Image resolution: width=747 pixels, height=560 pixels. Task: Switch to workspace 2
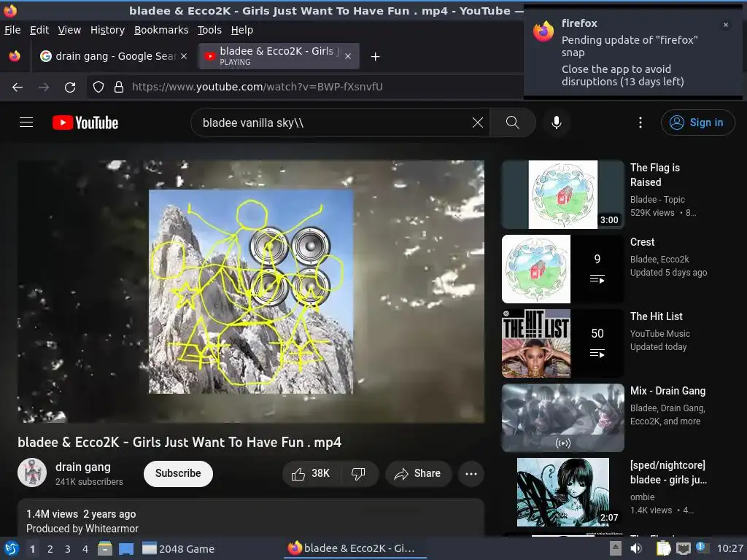pyautogui.click(x=50, y=549)
